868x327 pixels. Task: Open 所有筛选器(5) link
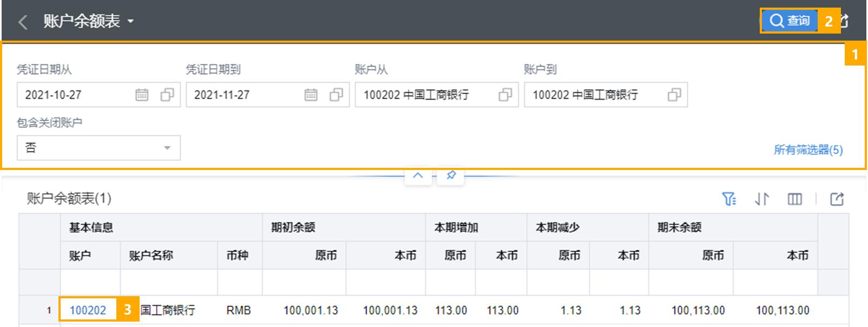coord(808,150)
